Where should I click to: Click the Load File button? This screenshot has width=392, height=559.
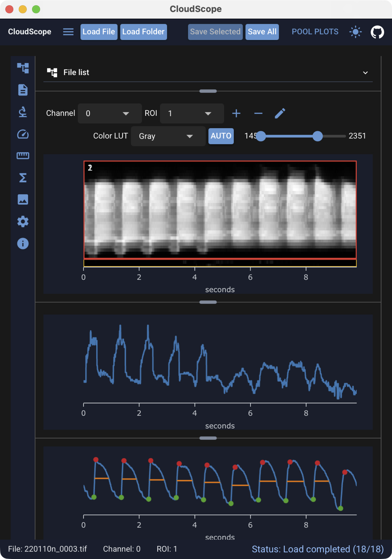click(x=99, y=32)
